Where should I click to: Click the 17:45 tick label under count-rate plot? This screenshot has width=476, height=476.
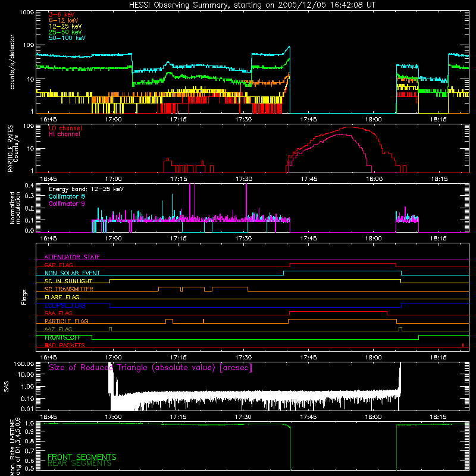coord(308,120)
